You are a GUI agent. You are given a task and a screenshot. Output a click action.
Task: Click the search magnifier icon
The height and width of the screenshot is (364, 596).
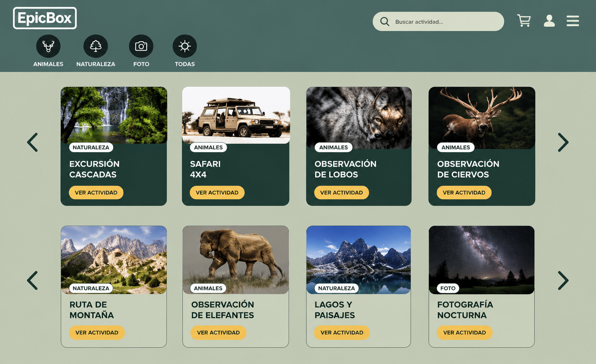click(385, 22)
